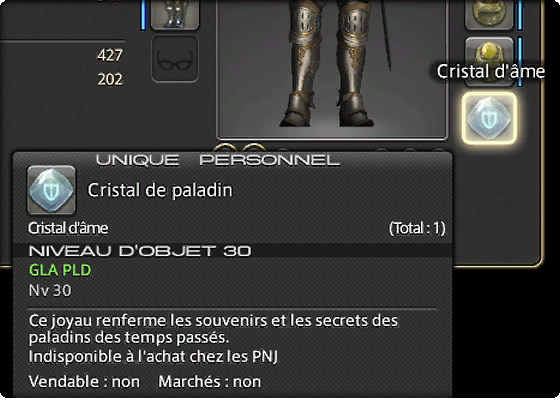Click the Cristal d'âme hover label
The height and width of the screenshot is (400, 560).
(x=490, y=71)
